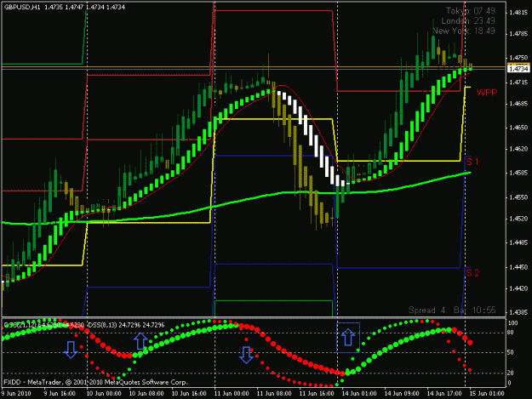Select the New York: 18:49 clock label
Screen dimensions: 532x399
[464, 31]
